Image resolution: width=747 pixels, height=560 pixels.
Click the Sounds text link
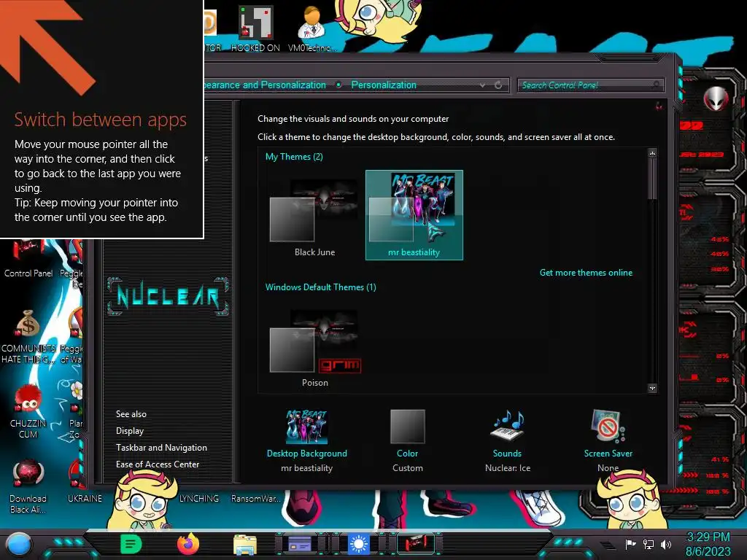click(x=508, y=454)
